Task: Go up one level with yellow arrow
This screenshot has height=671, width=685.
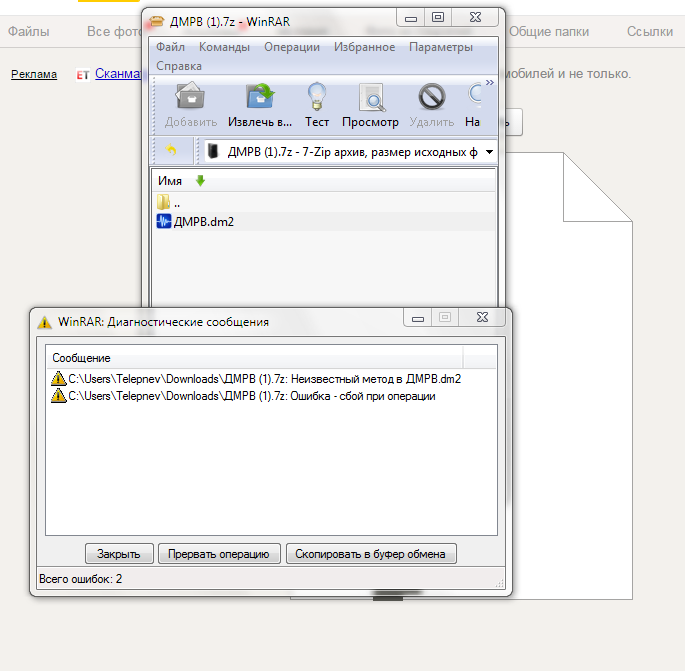Action: tap(171, 151)
